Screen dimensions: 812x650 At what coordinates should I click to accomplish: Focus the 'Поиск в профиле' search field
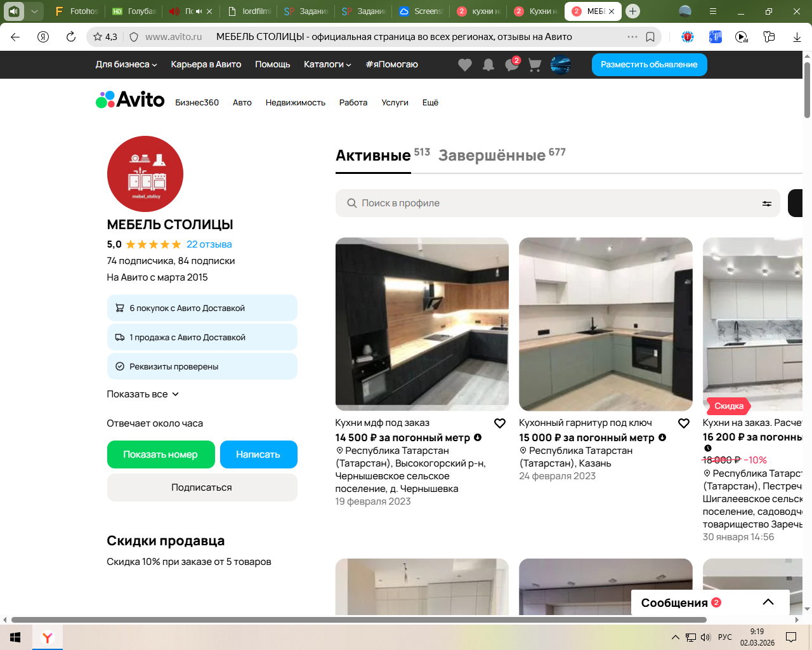[x=558, y=203]
